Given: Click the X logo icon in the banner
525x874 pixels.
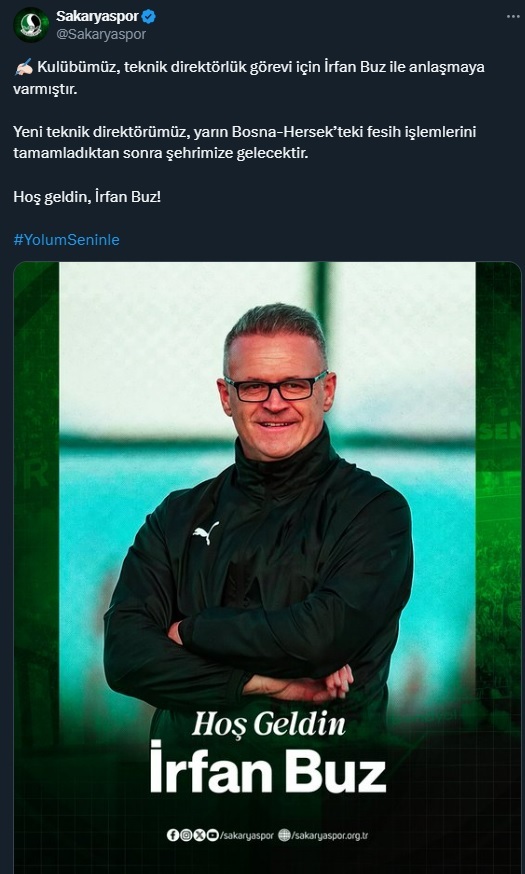Looking at the screenshot, I should pyautogui.click(x=200, y=835).
